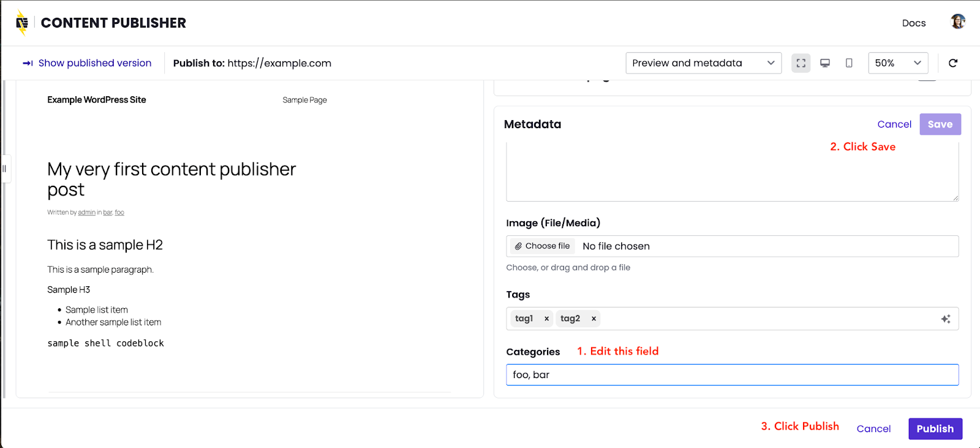Click Choose file for the image
The height and width of the screenshot is (448, 980).
point(542,246)
